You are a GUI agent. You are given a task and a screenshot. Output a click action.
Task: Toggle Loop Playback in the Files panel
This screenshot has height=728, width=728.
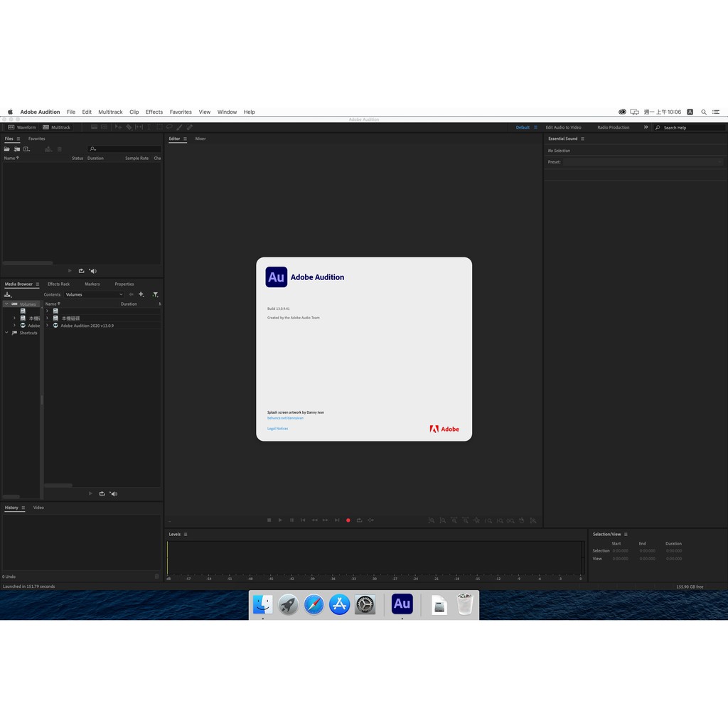point(81,271)
